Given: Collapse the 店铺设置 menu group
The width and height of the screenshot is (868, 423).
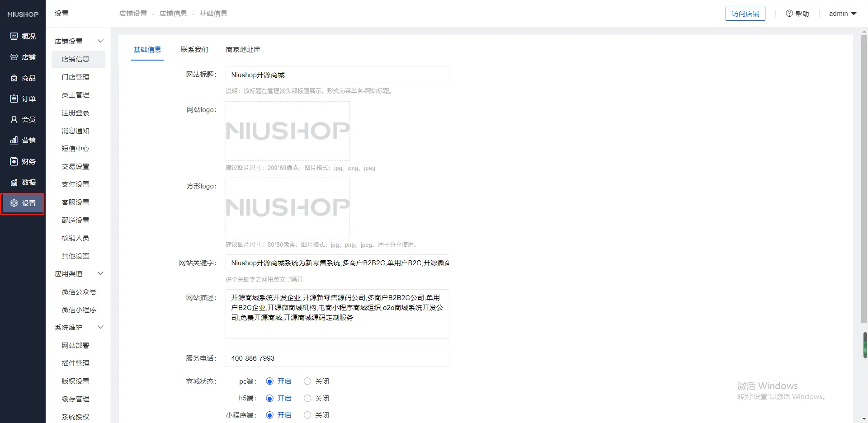Looking at the screenshot, I should 100,41.
